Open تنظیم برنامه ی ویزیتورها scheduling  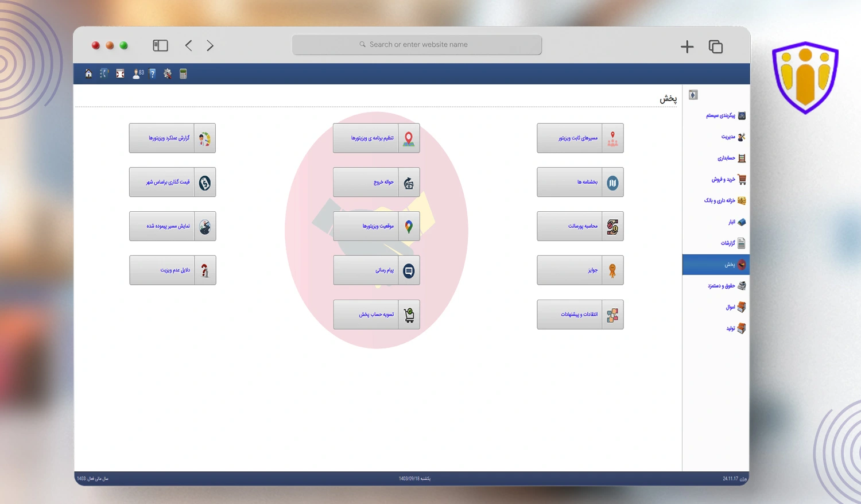[x=377, y=138]
